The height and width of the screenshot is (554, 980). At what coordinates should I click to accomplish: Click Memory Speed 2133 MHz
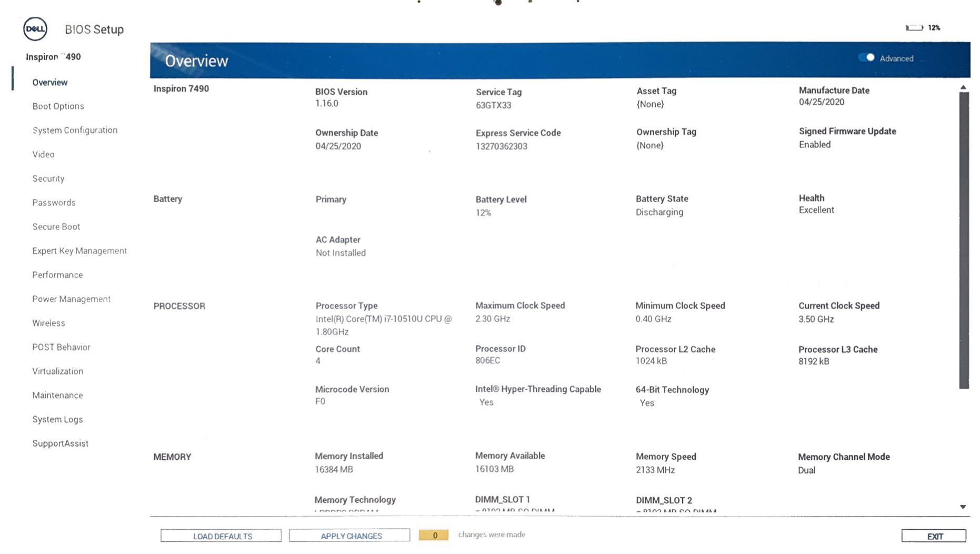(x=655, y=470)
